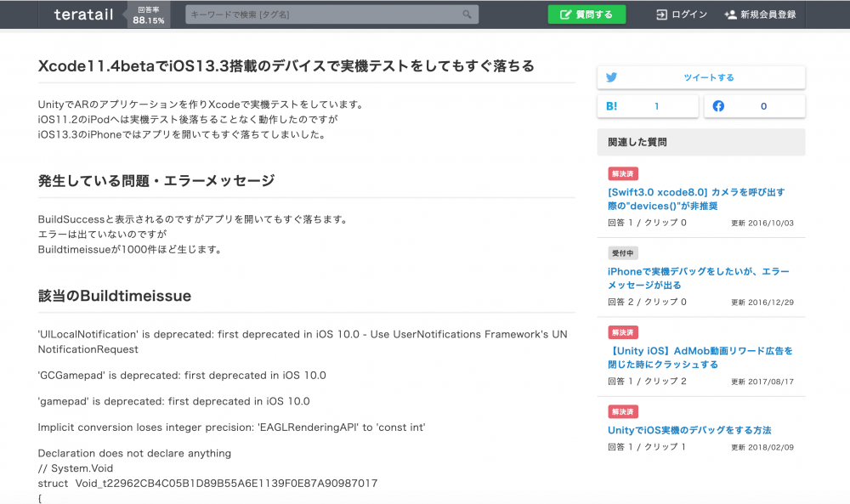This screenshot has height=504, width=850.
Task: Focus the keyword search field
Action: [331, 14]
